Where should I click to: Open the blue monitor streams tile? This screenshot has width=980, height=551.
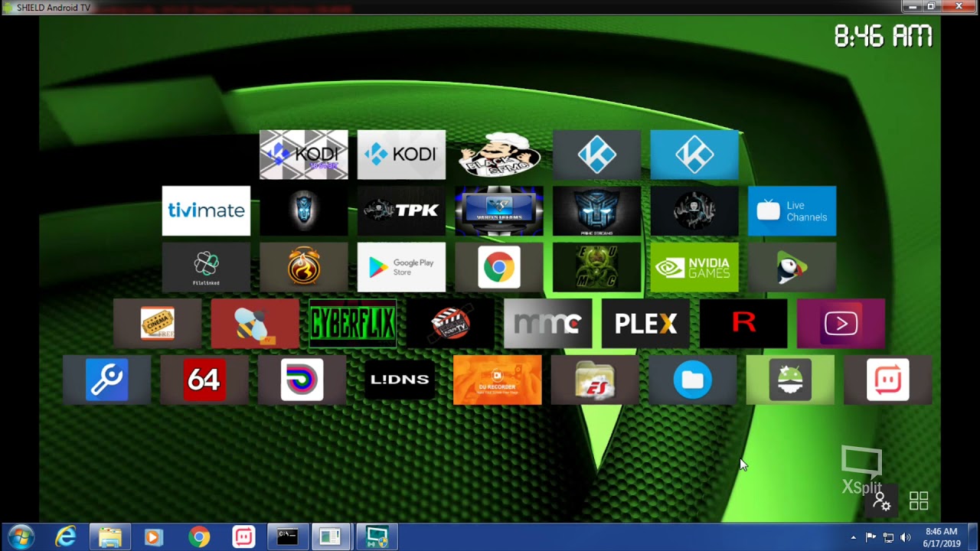point(499,210)
